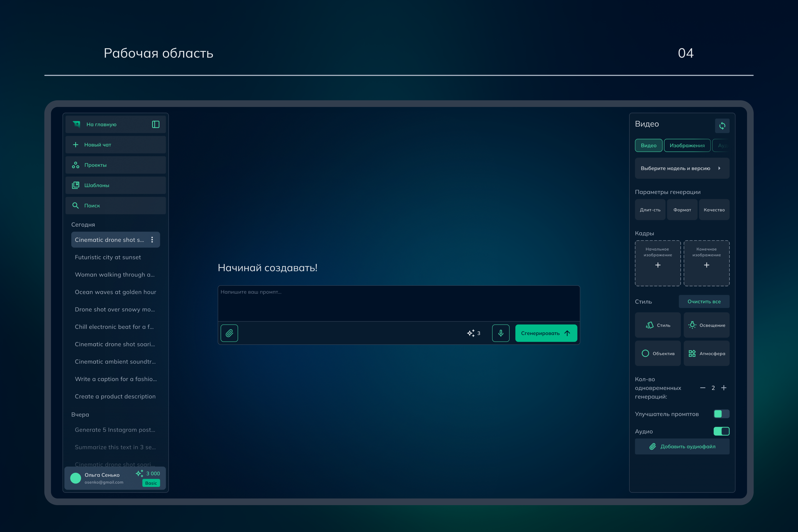
Task: Toggle the Аудио switch
Action: 722,431
